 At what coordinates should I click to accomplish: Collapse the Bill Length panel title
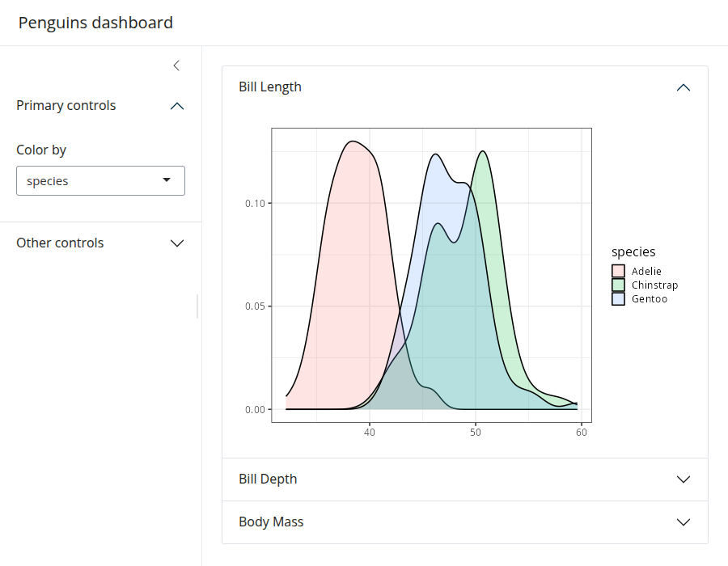pos(270,87)
